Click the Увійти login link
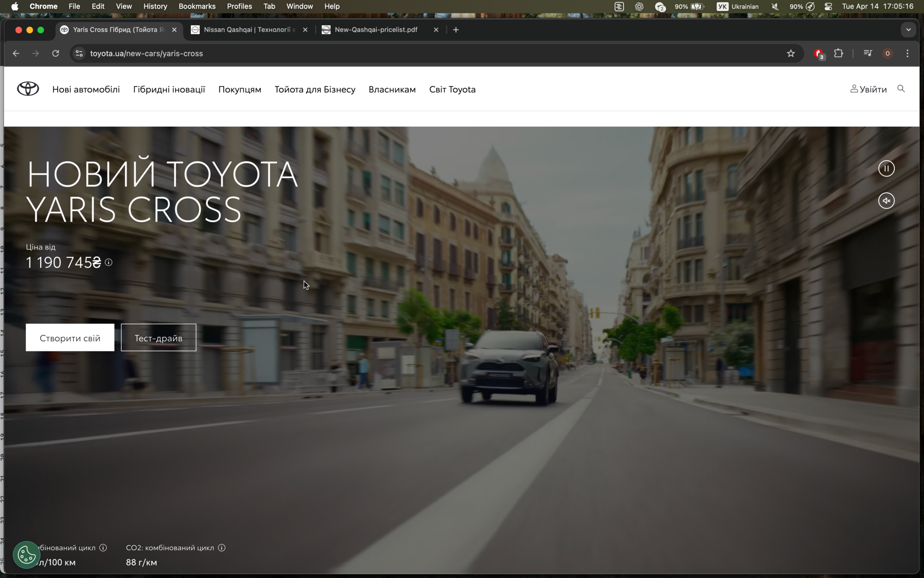Image resolution: width=924 pixels, height=578 pixels. [869, 89]
